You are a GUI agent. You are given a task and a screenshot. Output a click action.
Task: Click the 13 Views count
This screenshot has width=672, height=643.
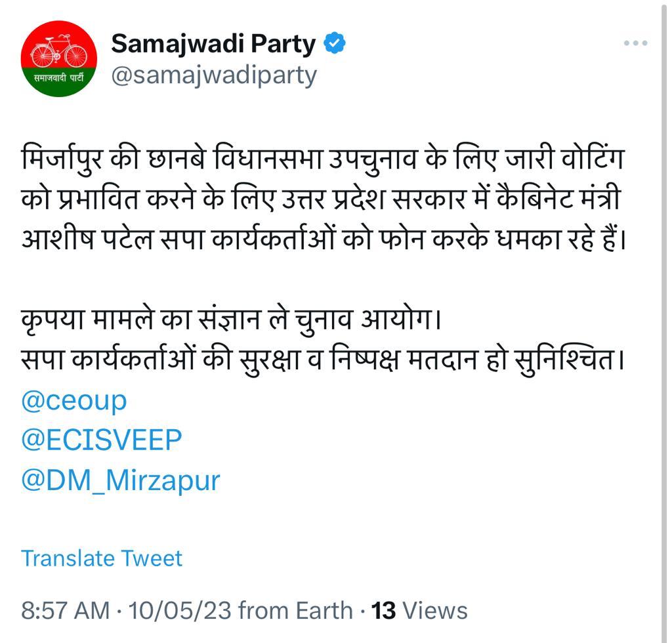click(x=419, y=610)
